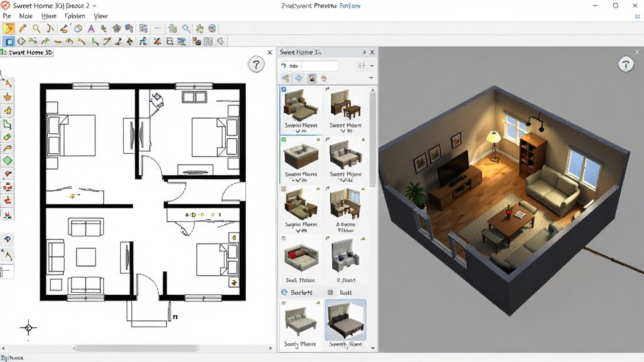The height and width of the screenshot is (362, 644).
Task: Close the floor plan panel
Action: (270, 52)
